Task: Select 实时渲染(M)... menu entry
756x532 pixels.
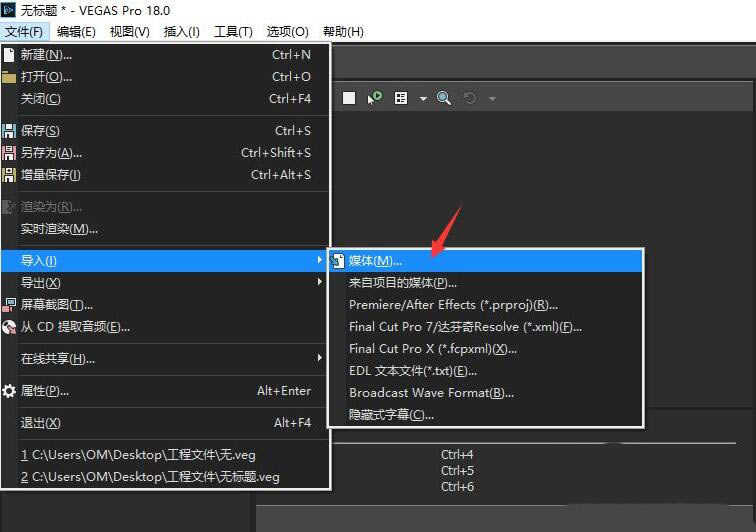Action: pos(165,229)
